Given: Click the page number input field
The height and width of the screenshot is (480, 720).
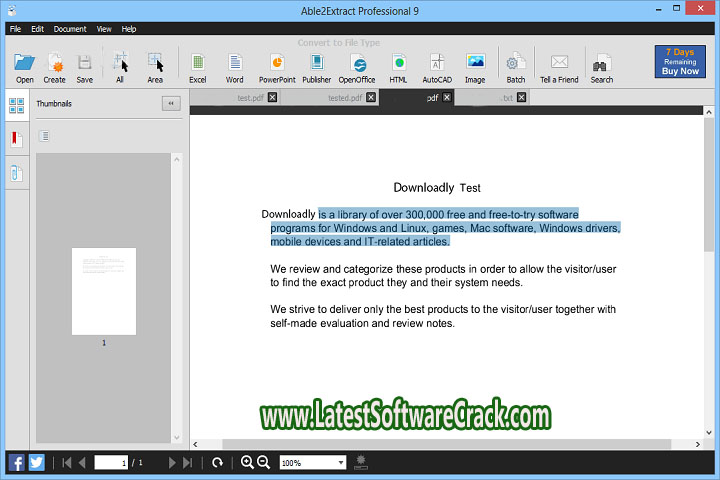Looking at the screenshot, I should [111, 462].
